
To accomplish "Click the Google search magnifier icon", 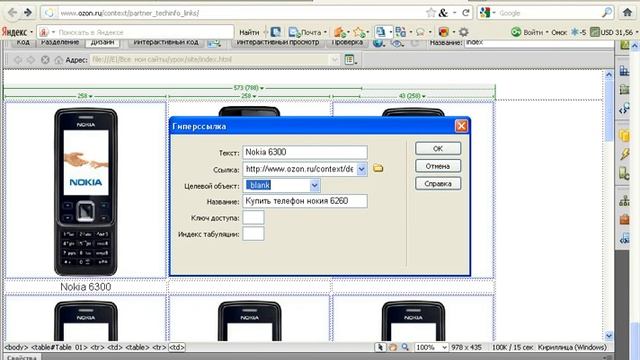I will coord(607,13).
